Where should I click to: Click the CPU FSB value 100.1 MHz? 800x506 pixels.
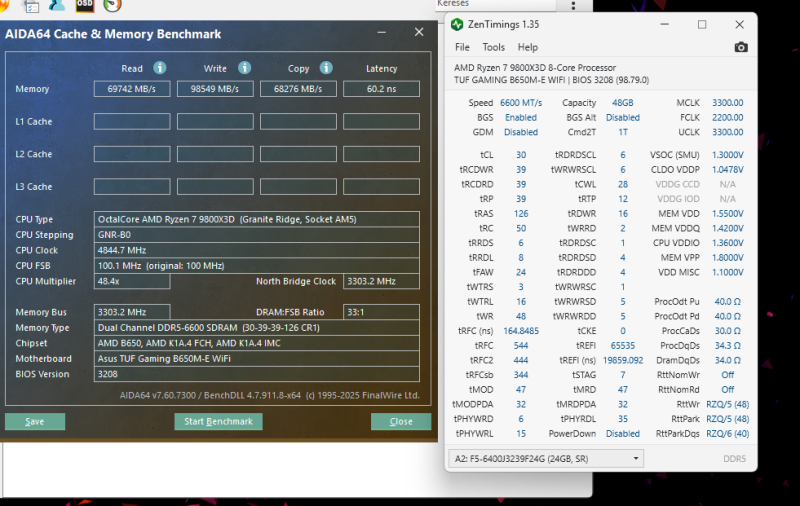[x=257, y=266]
